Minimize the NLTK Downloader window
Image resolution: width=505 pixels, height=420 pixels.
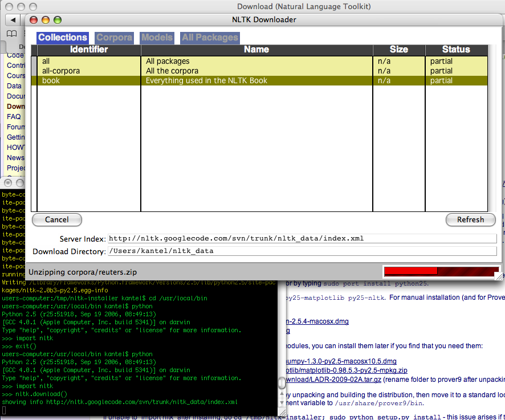(x=46, y=20)
